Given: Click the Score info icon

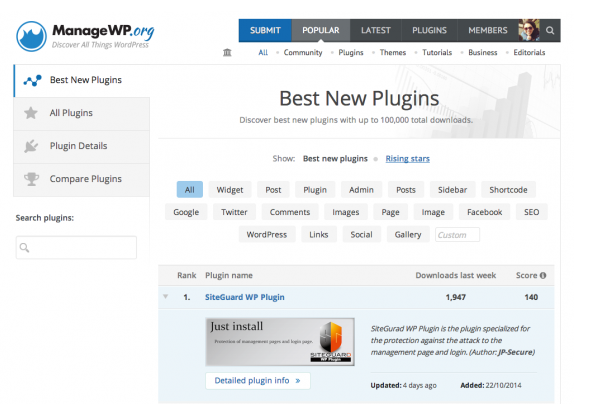Looking at the screenshot, I should coord(543,275).
